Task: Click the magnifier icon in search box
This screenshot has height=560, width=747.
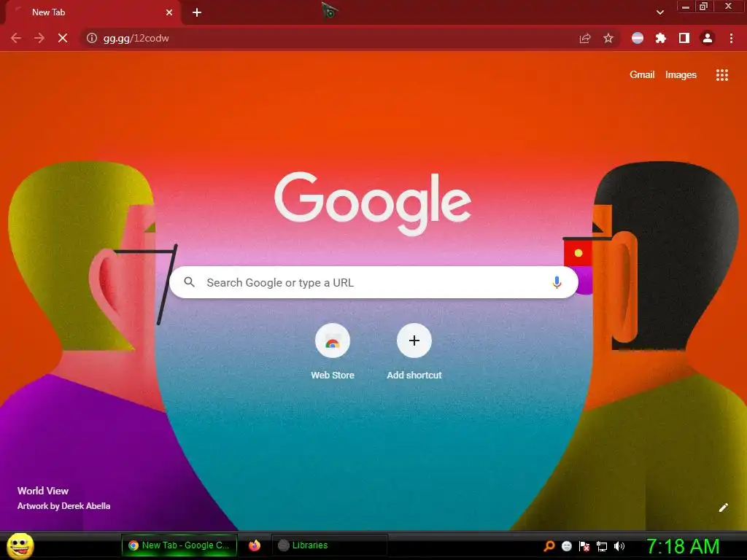Action: click(189, 282)
